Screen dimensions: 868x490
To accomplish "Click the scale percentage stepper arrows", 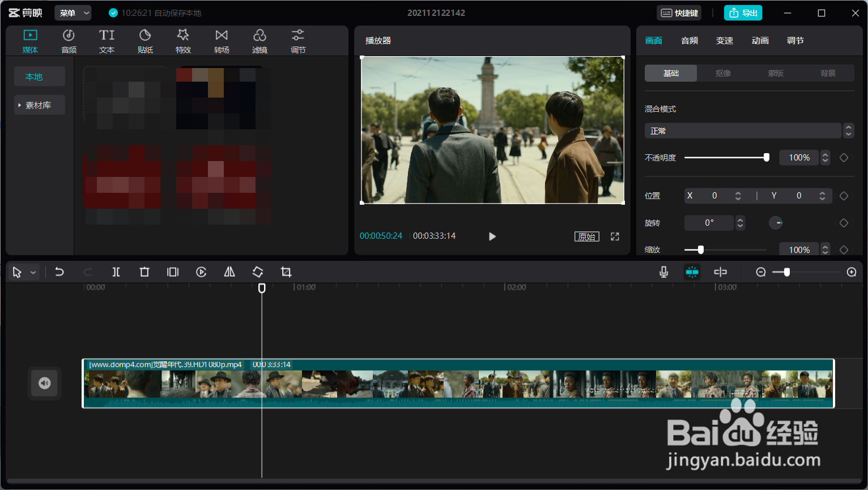I will point(826,250).
